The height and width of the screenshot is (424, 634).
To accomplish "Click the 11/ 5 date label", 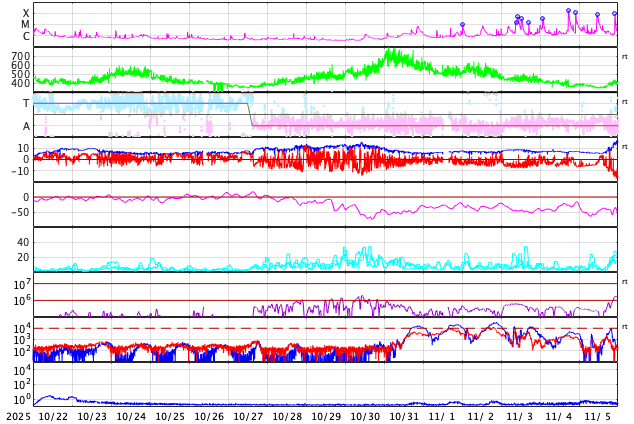I will [x=598, y=416].
